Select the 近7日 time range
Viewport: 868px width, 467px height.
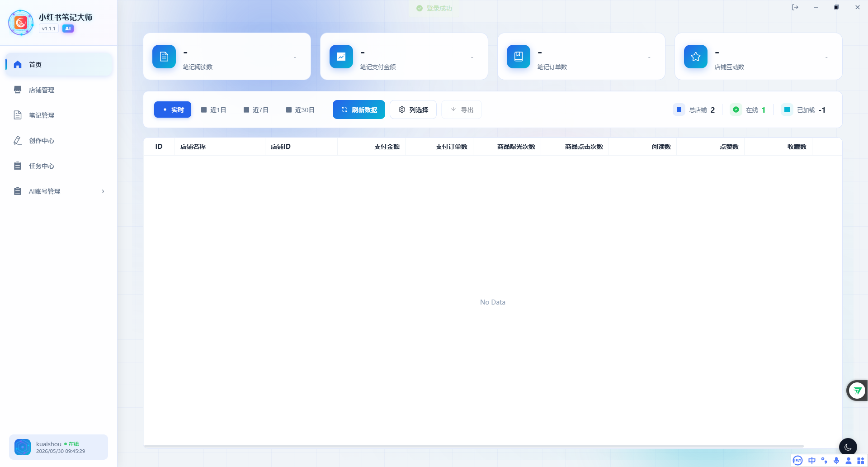(x=256, y=110)
